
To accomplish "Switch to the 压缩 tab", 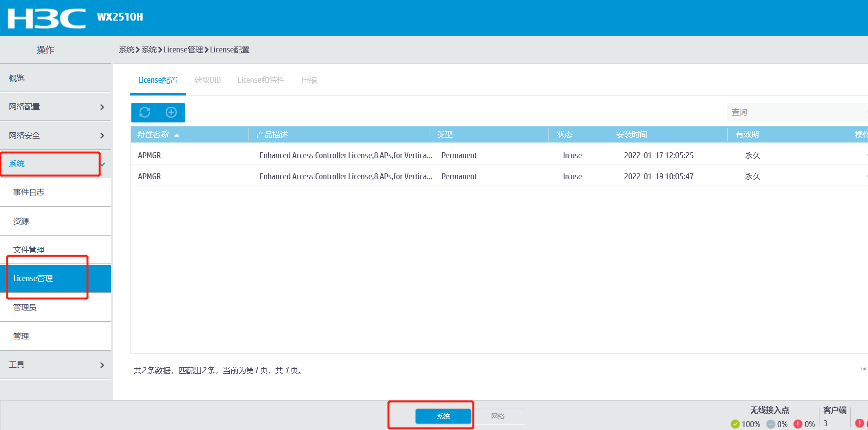I will point(309,80).
